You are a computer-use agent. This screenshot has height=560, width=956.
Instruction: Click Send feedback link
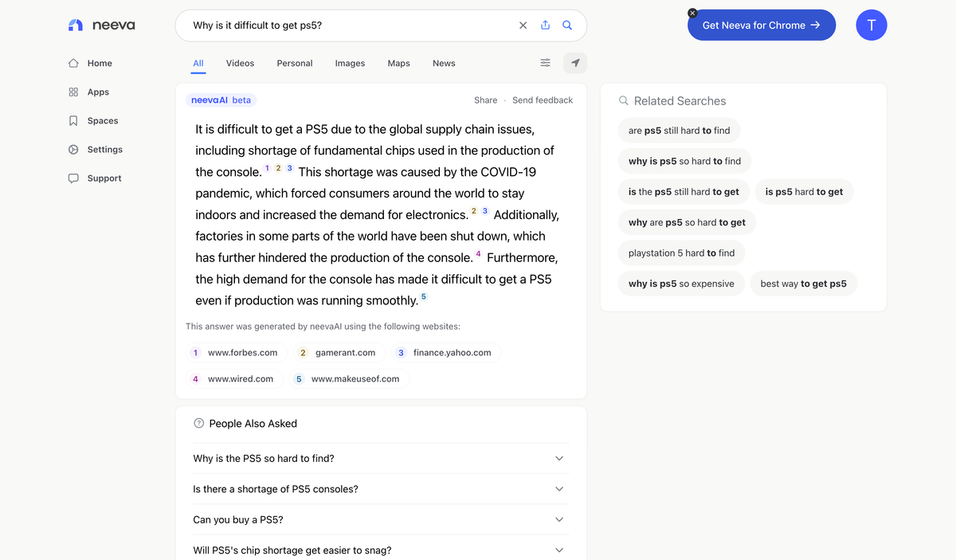click(x=543, y=100)
